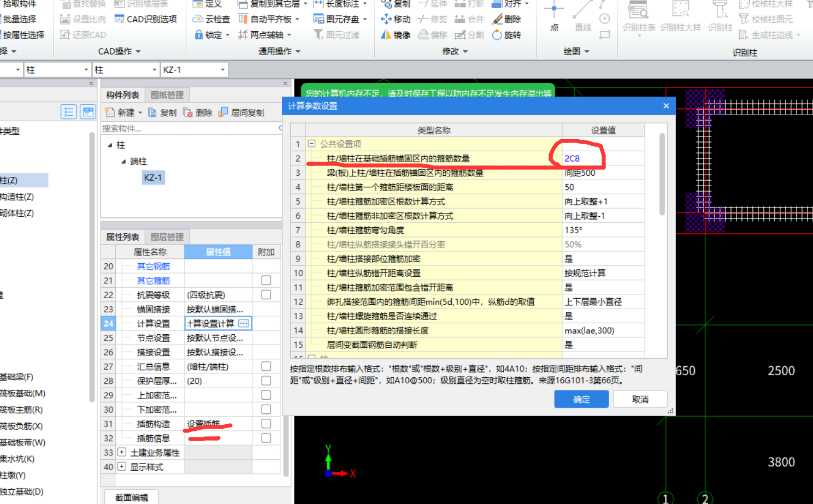Click the dialog's vertical scrollbar
Viewport: 813px width, 504px height.
pos(662,175)
